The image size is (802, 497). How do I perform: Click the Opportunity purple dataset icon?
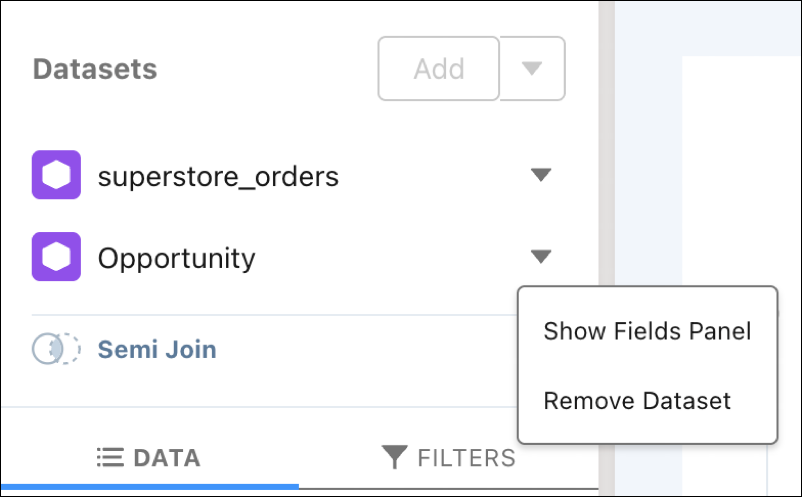(x=56, y=257)
